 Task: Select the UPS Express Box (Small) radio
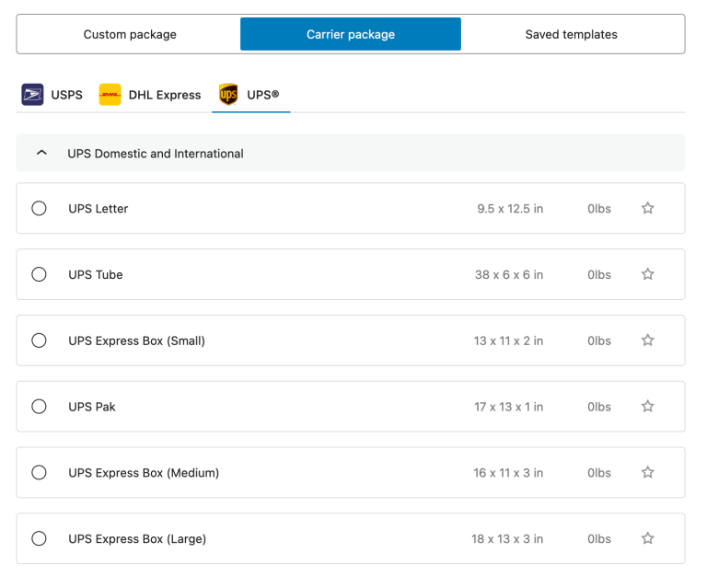[x=39, y=340]
